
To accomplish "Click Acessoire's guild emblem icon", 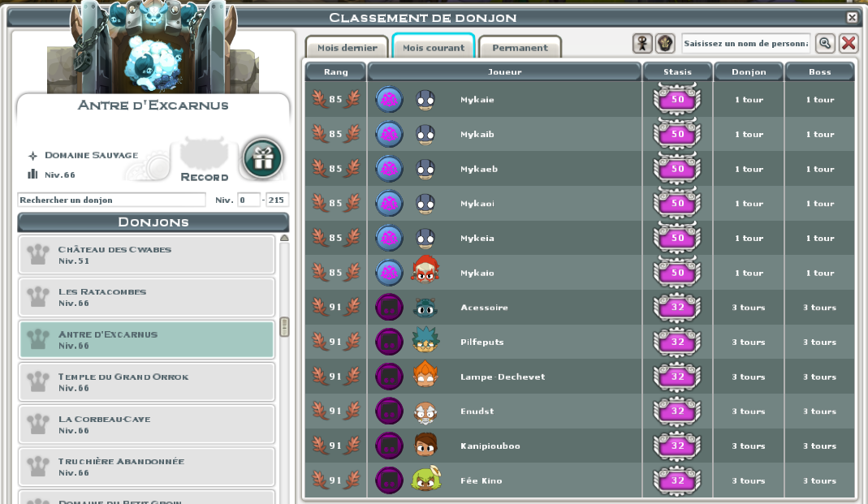I will [x=389, y=307].
